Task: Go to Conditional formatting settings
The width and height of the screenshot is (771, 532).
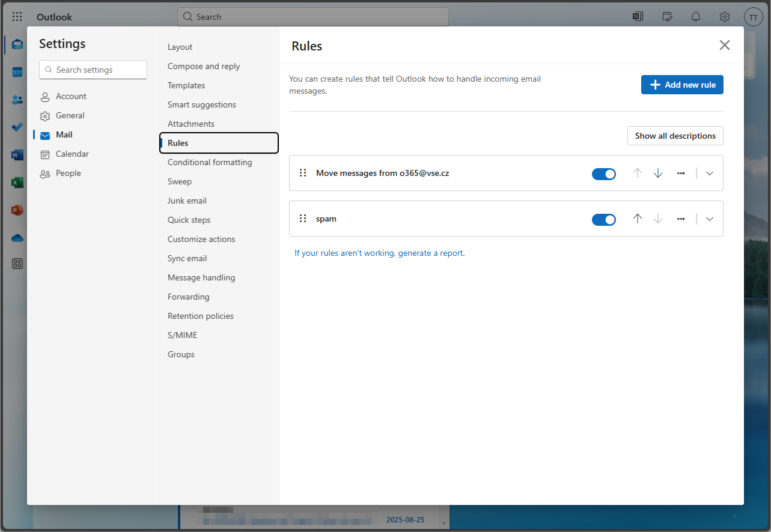Action: coord(210,162)
